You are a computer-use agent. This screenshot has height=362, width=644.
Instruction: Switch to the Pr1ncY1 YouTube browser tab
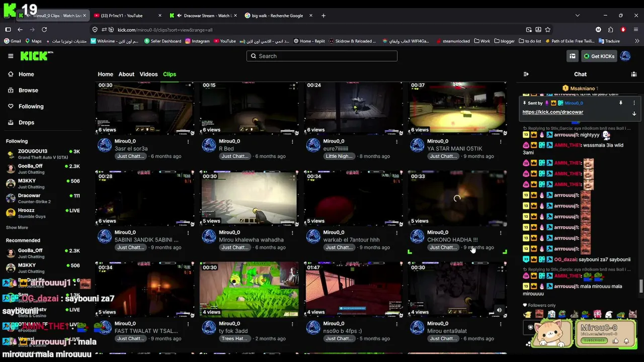coord(127,16)
